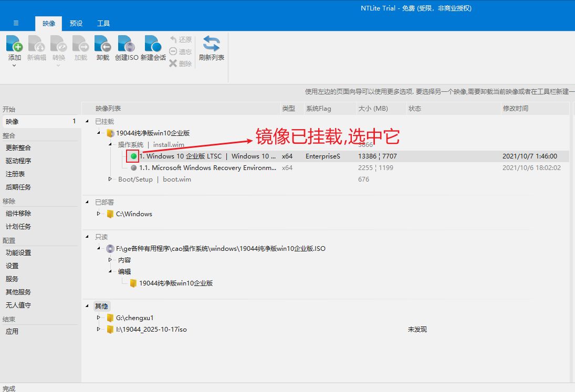Select the Microsoft Windows Recovery Environment row
Viewport: 575px width, 392px height.
(x=207, y=168)
